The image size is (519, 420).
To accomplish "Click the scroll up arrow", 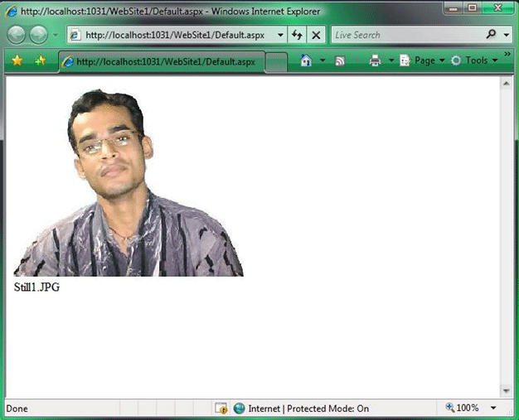I will coord(506,84).
